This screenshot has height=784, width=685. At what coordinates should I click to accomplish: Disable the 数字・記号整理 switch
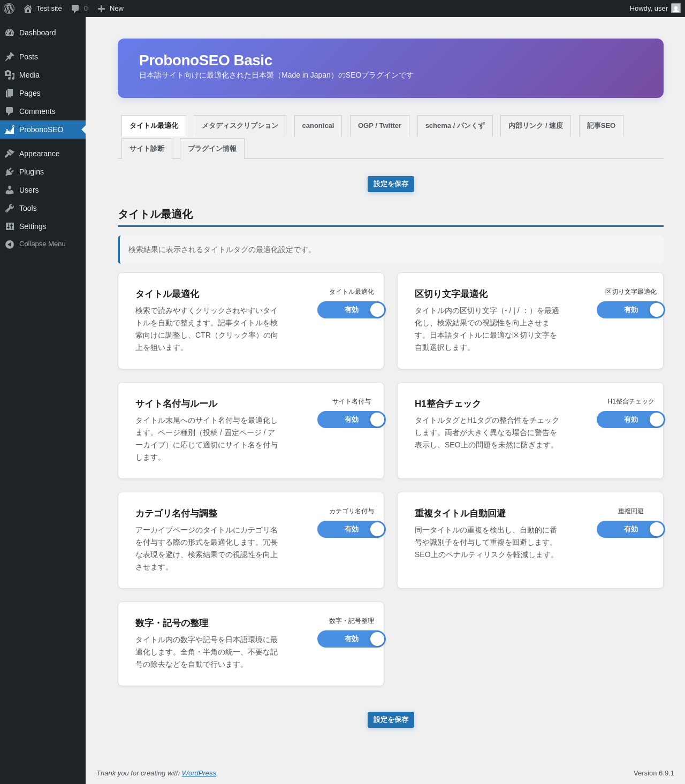click(x=352, y=639)
